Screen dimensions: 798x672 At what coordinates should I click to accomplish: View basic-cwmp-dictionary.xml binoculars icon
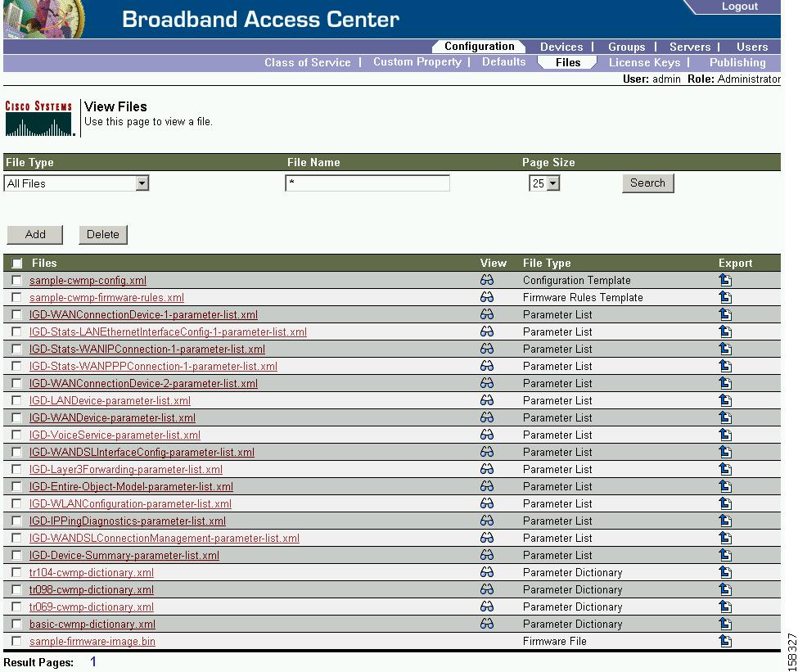(x=486, y=624)
